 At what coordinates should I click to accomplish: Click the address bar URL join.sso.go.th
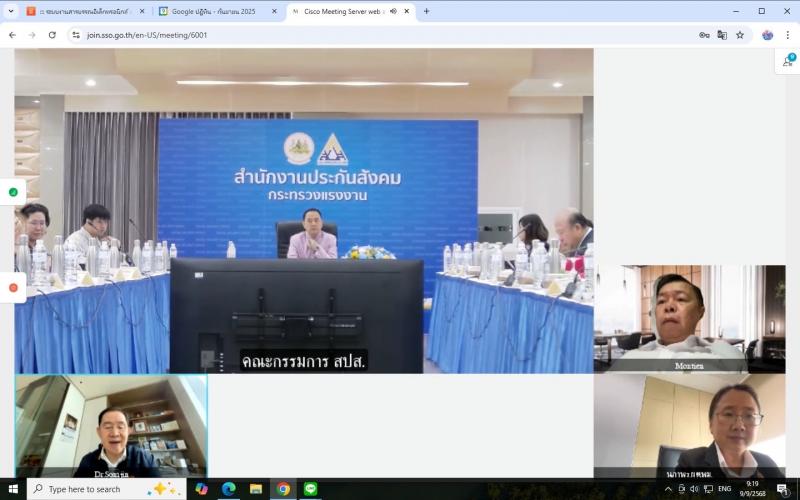[147, 35]
